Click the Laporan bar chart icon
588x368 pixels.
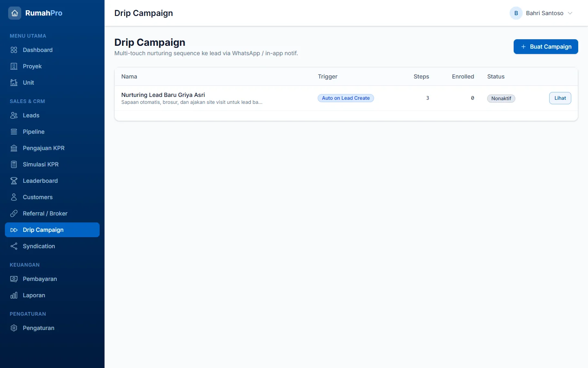(14, 295)
